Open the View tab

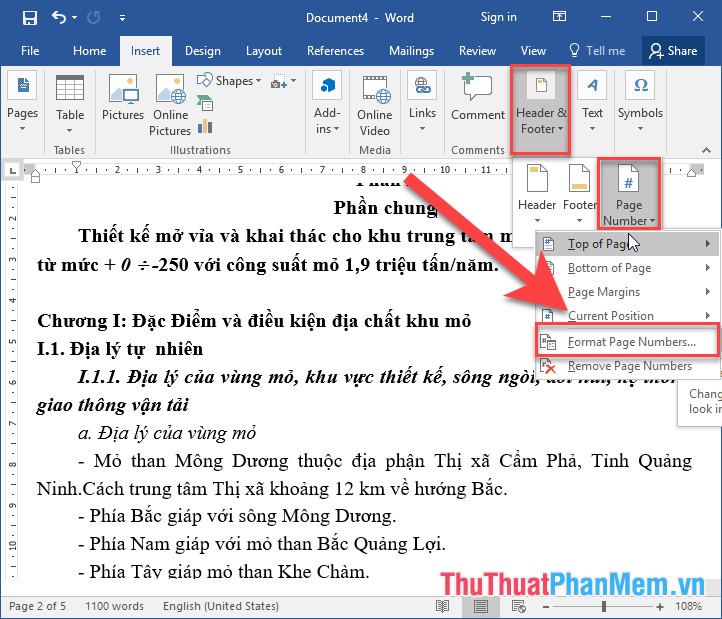(x=533, y=51)
